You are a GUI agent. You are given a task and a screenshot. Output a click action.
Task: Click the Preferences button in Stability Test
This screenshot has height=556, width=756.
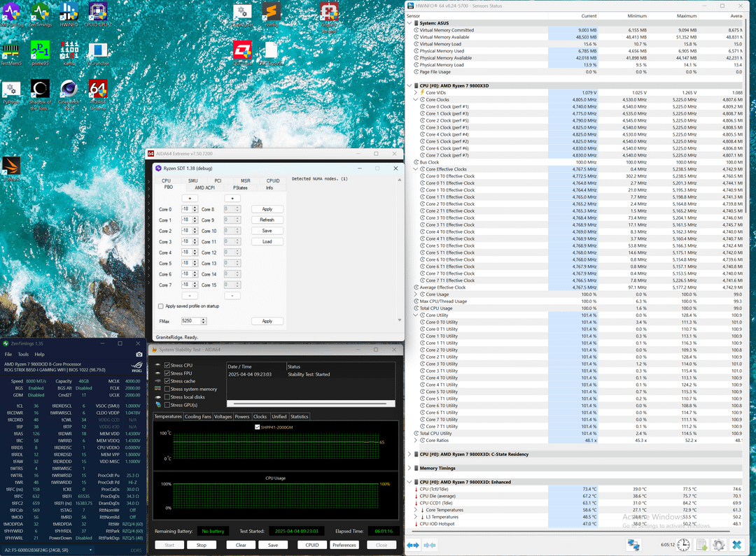pyautogui.click(x=344, y=545)
